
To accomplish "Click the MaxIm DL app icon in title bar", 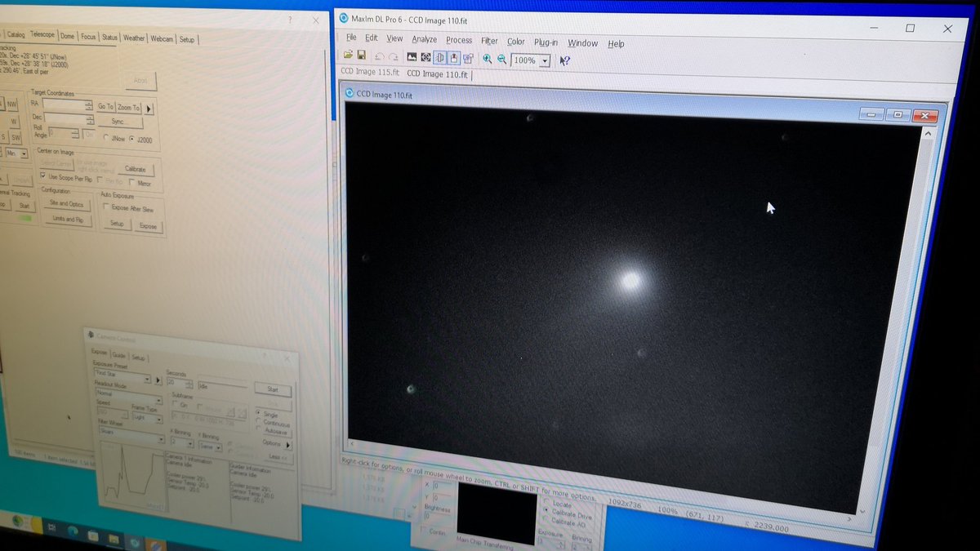I will (345, 18).
